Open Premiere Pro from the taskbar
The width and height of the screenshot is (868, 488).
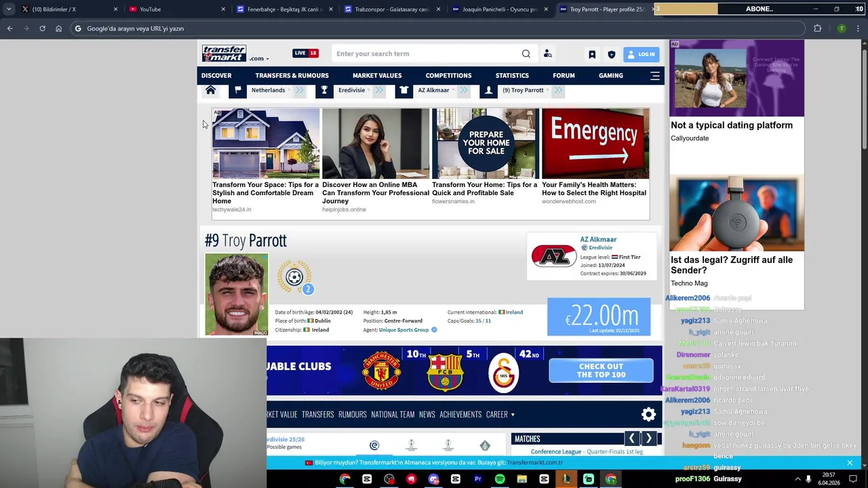point(477,479)
